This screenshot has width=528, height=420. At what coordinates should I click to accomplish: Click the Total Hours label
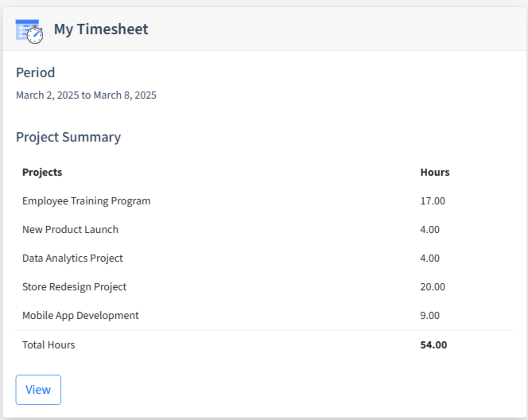[x=49, y=345]
